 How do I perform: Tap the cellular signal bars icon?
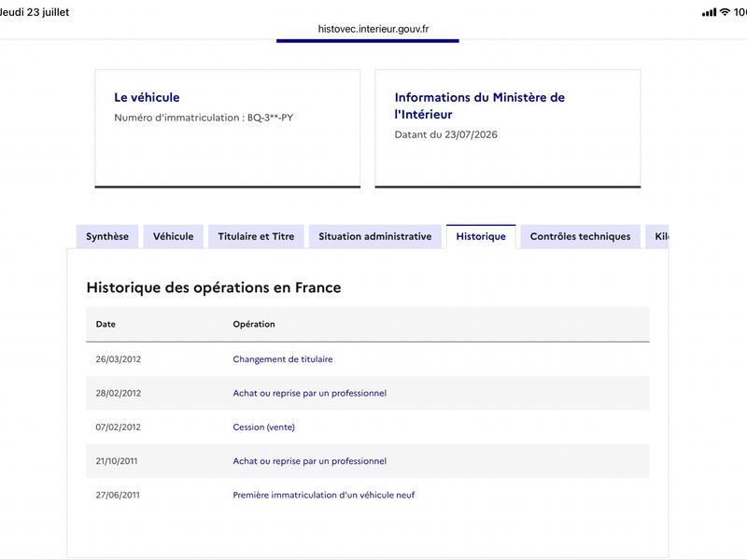709,12
